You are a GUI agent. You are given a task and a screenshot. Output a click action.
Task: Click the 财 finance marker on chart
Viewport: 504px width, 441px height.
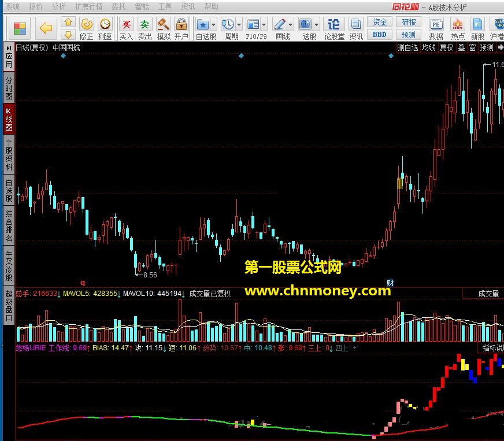(x=390, y=283)
